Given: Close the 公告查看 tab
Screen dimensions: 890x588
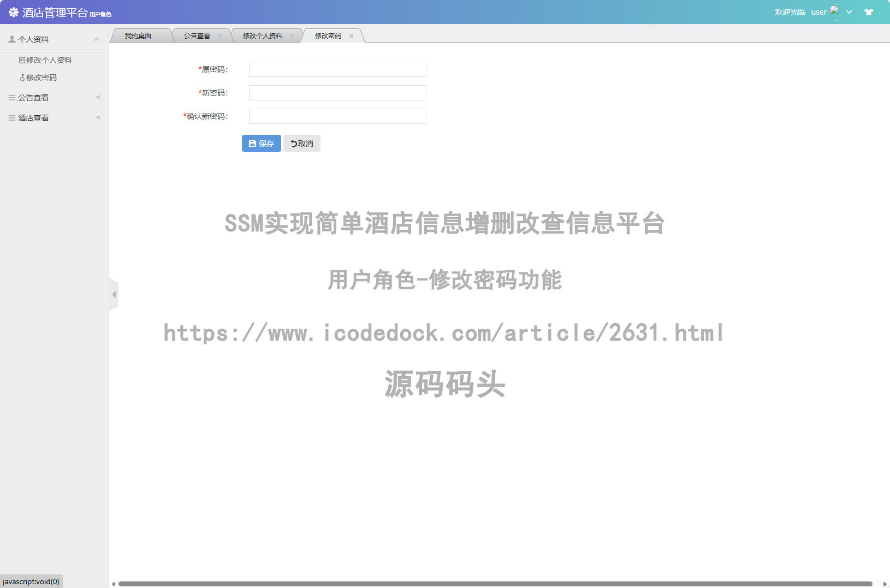Looking at the screenshot, I should [x=220, y=36].
